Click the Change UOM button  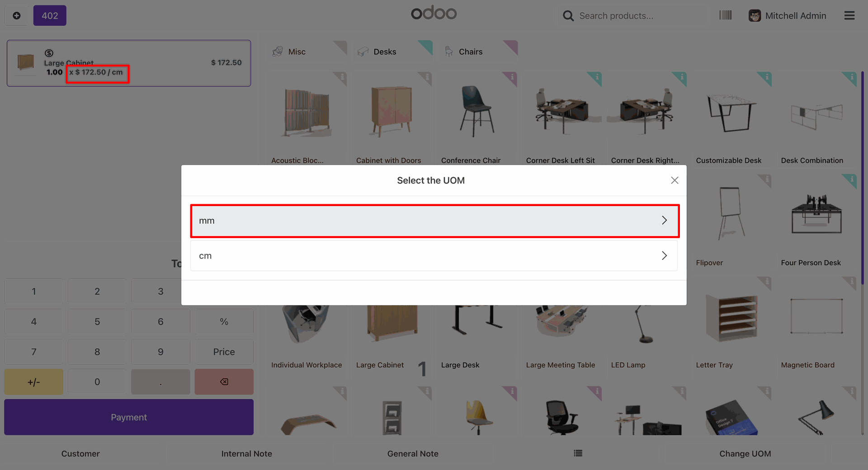pos(745,454)
